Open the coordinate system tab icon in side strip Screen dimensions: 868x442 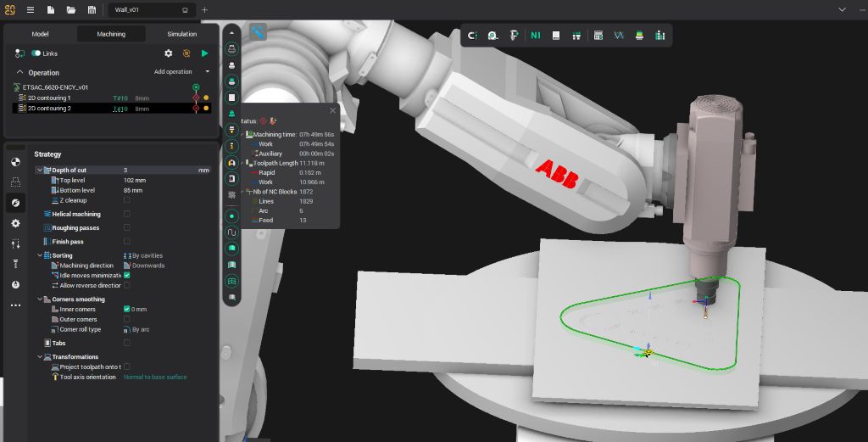15,162
